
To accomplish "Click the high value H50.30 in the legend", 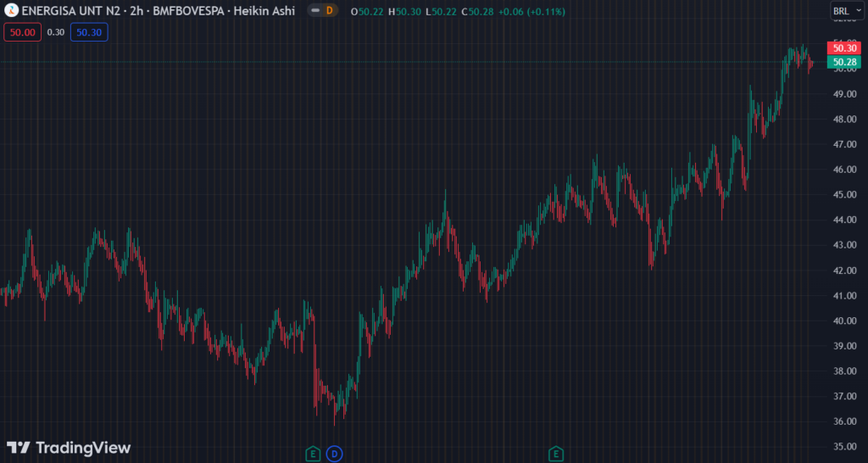I will (x=404, y=11).
